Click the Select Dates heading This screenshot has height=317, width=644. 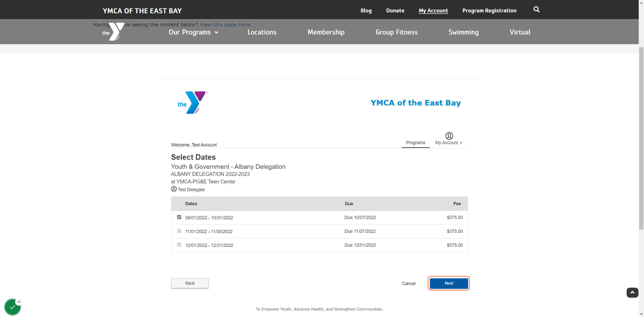click(193, 157)
